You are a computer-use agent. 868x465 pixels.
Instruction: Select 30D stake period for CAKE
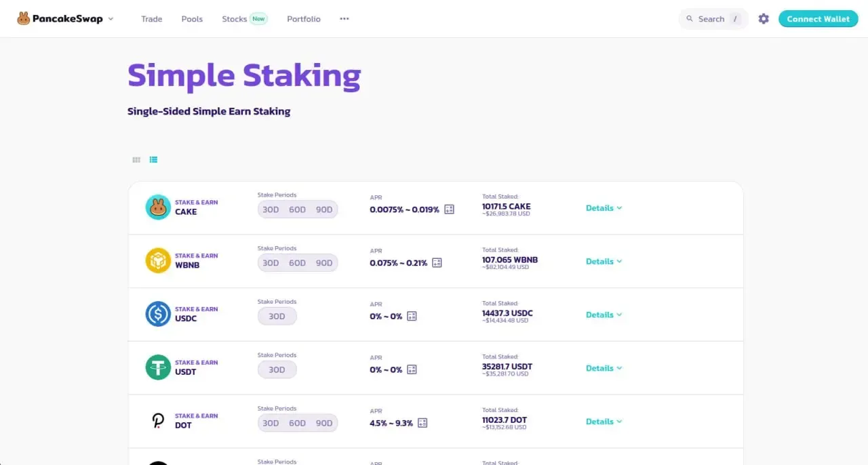point(271,209)
